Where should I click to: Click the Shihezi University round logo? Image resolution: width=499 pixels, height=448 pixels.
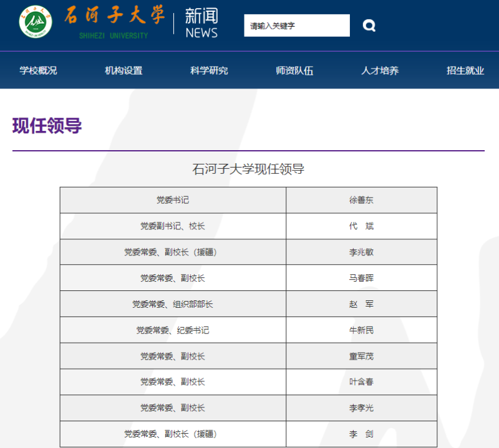[x=36, y=22]
